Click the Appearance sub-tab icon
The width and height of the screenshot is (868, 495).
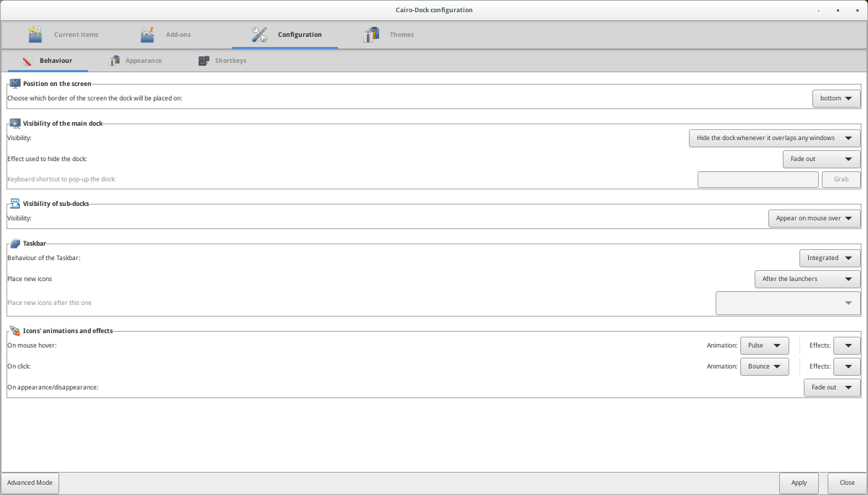coord(113,61)
